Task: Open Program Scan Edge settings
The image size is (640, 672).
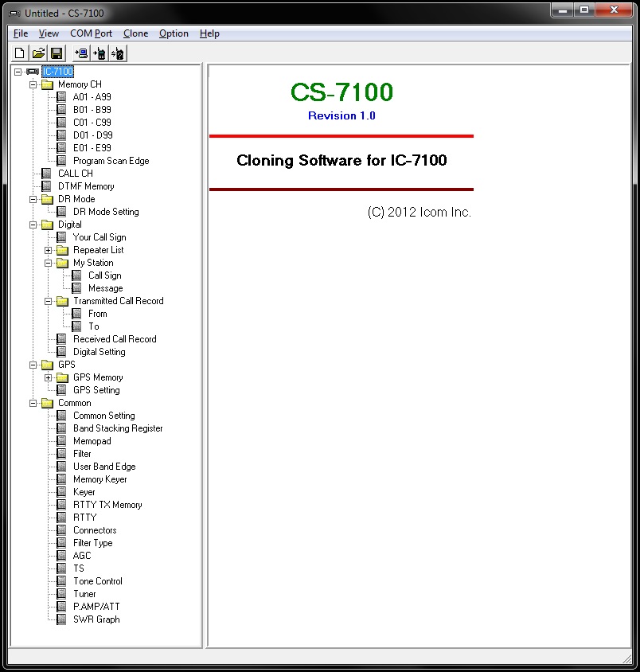Action: tap(111, 161)
